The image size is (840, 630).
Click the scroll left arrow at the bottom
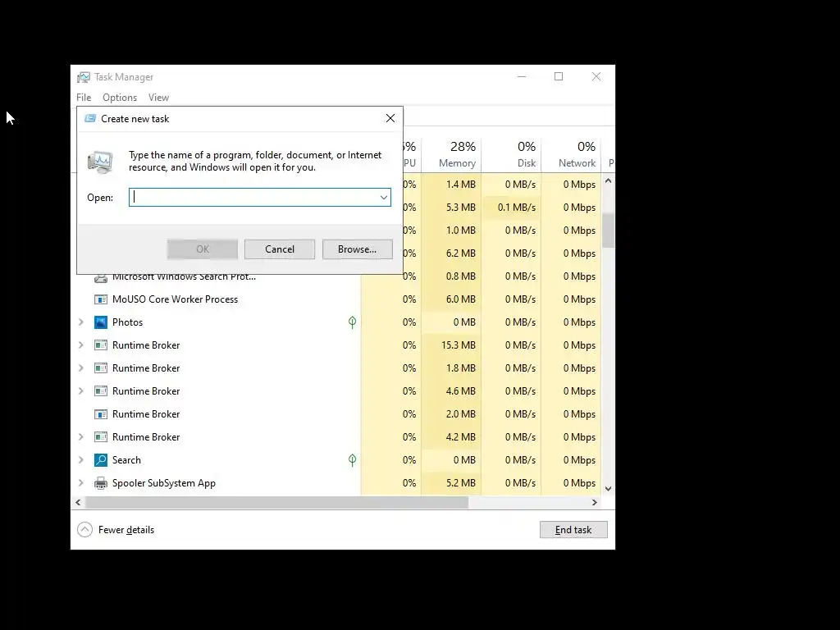78,503
